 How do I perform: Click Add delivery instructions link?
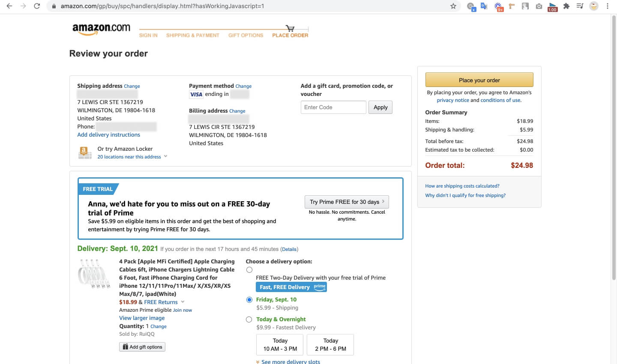108,135
